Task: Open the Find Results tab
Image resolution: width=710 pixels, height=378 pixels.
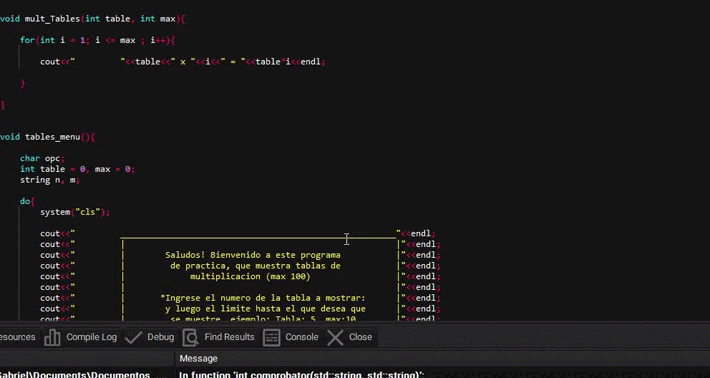Action: [219, 337]
